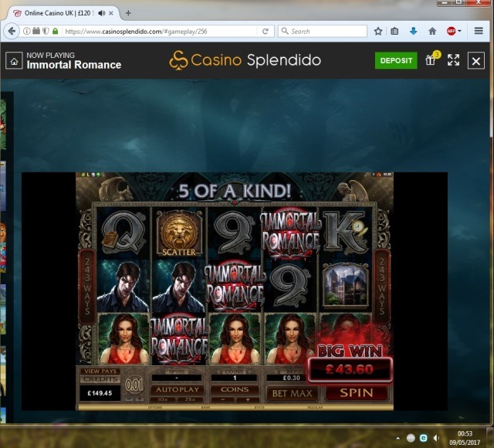This screenshot has width=494, height=448.
Task: Click the AUTOPLAY button
Action: (178, 389)
